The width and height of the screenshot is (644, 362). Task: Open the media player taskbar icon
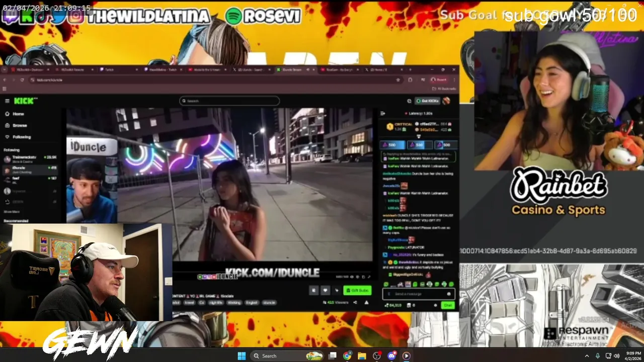[406, 356]
